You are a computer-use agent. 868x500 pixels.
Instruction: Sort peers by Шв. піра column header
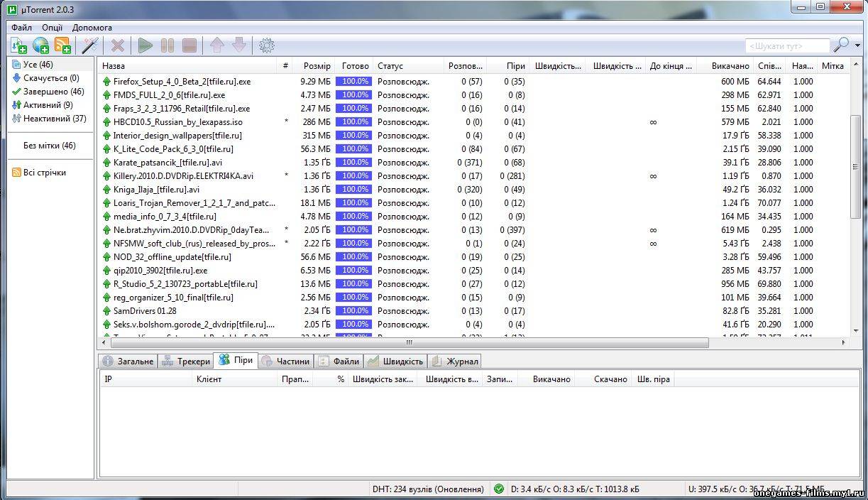pyautogui.click(x=652, y=379)
